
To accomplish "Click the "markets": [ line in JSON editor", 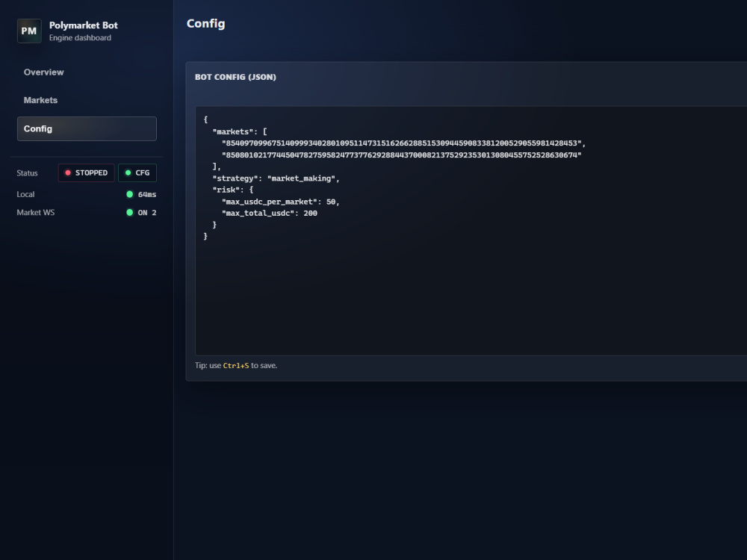I will pyautogui.click(x=240, y=132).
